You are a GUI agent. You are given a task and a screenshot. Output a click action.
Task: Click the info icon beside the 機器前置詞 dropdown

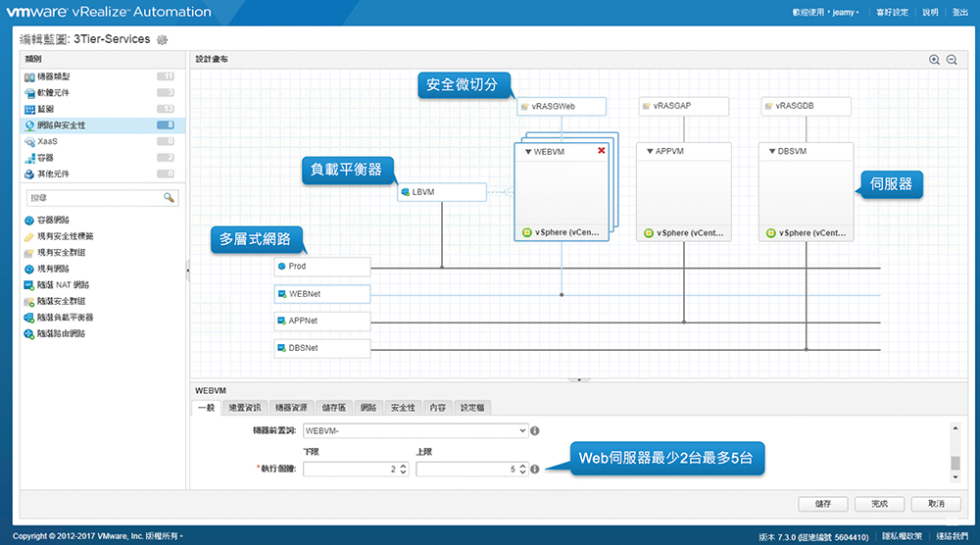tap(535, 430)
